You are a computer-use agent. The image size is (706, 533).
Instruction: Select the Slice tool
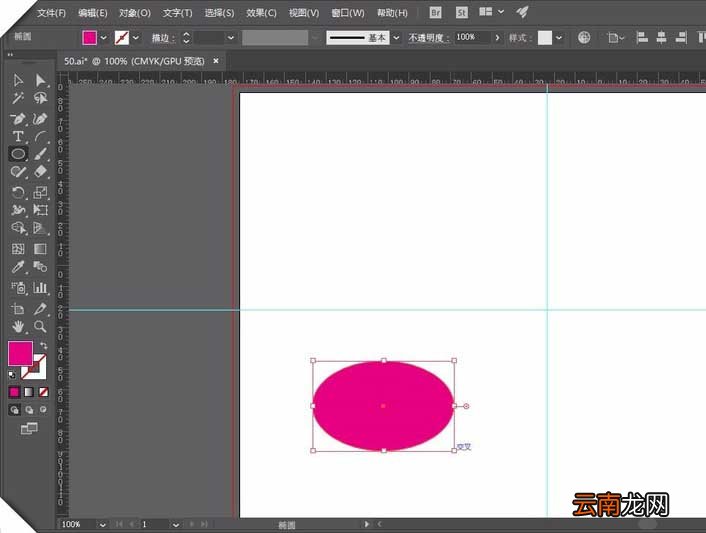tap(40, 309)
